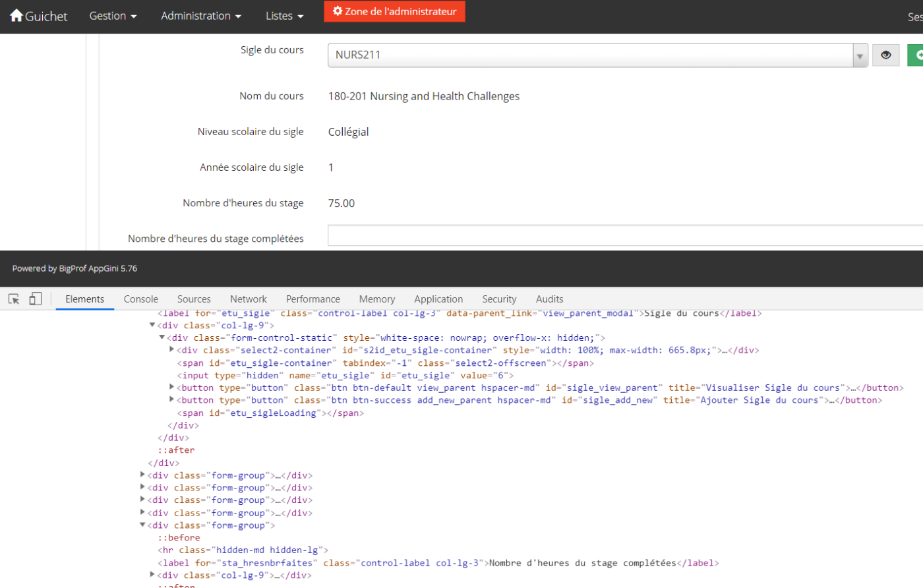Open the Gestion menu
Image resolution: width=923 pixels, height=588 pixels.
pos(113,16)
